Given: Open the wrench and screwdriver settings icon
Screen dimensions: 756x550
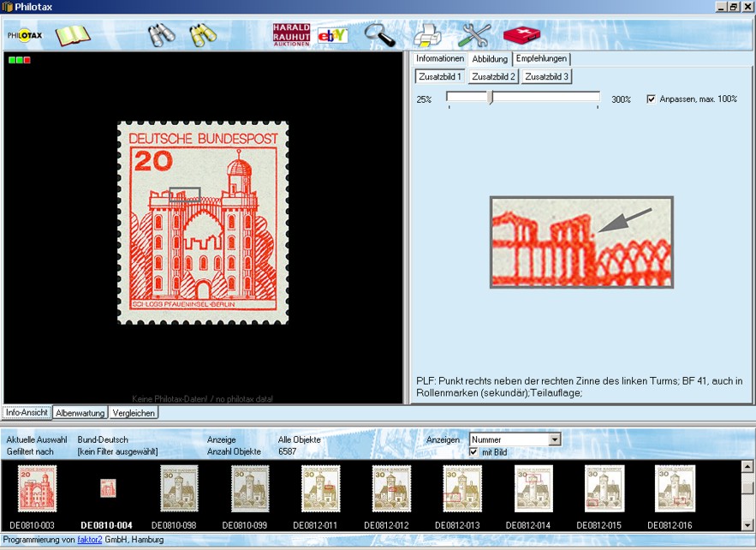Looking at the screenshot, I should click(x=474, y=35).
